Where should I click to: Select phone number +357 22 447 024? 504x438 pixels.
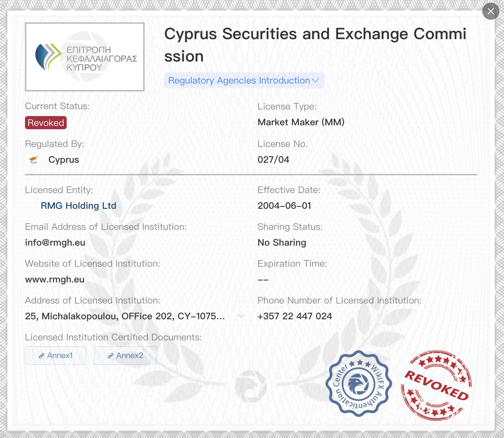[295, 316]
